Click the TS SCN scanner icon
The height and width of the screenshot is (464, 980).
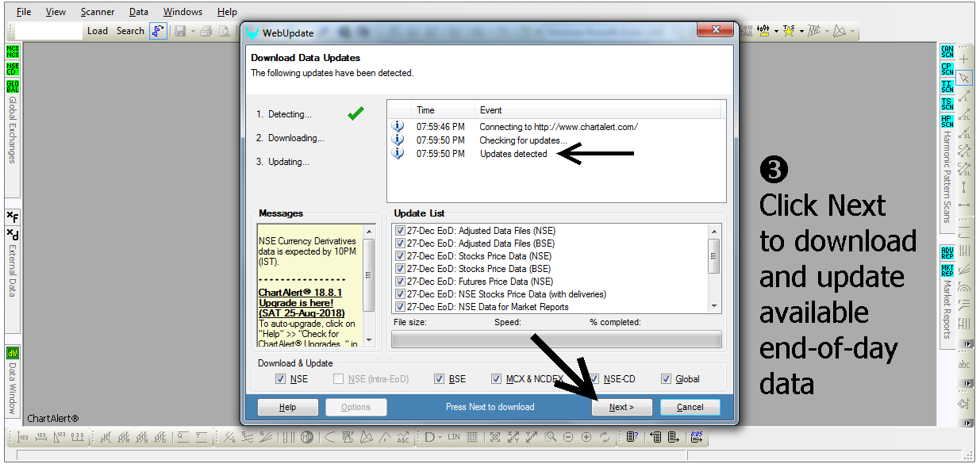(x=947, y=104)
